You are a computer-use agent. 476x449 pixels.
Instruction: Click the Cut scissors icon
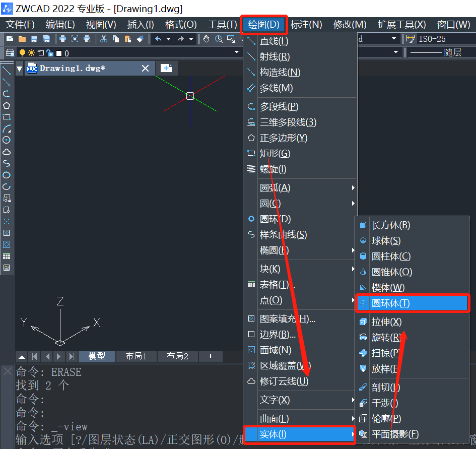[x=104, y=39]
